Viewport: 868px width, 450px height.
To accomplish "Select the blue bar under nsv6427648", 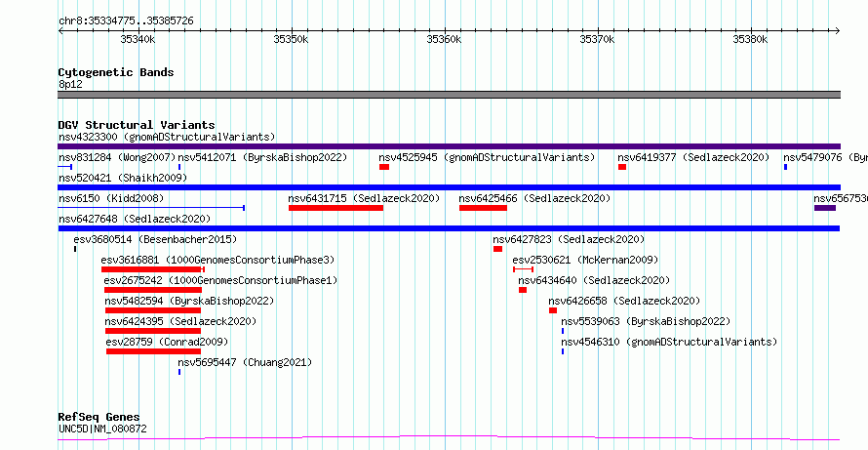I will (449, 228).
